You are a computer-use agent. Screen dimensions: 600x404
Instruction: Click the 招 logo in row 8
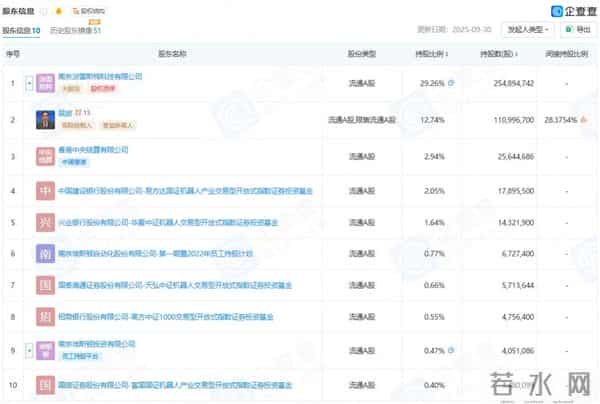45,317
